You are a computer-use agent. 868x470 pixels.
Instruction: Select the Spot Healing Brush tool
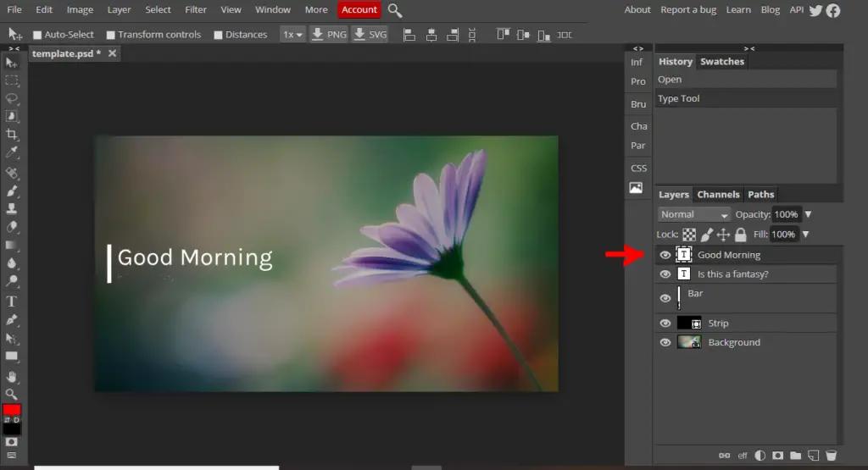(11, 173)
